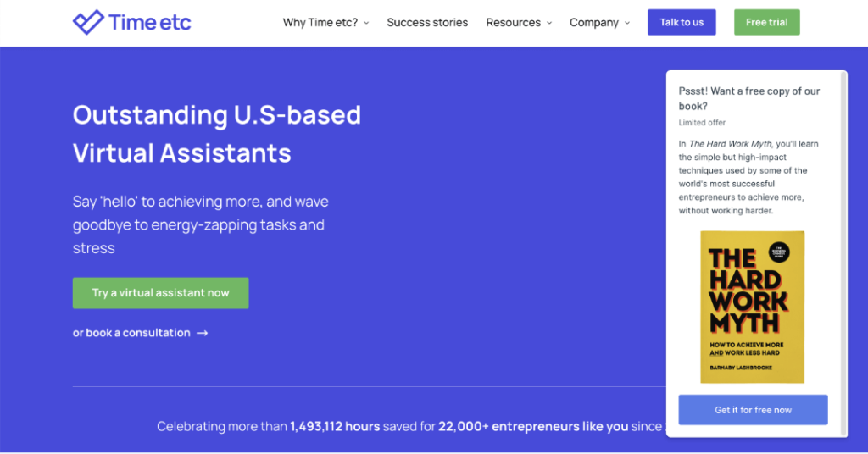This screenshot has height=454, width=868.
Task: Click the popup's vertical scrollbar
Action: pyautogui.click(x=843, y=254)
